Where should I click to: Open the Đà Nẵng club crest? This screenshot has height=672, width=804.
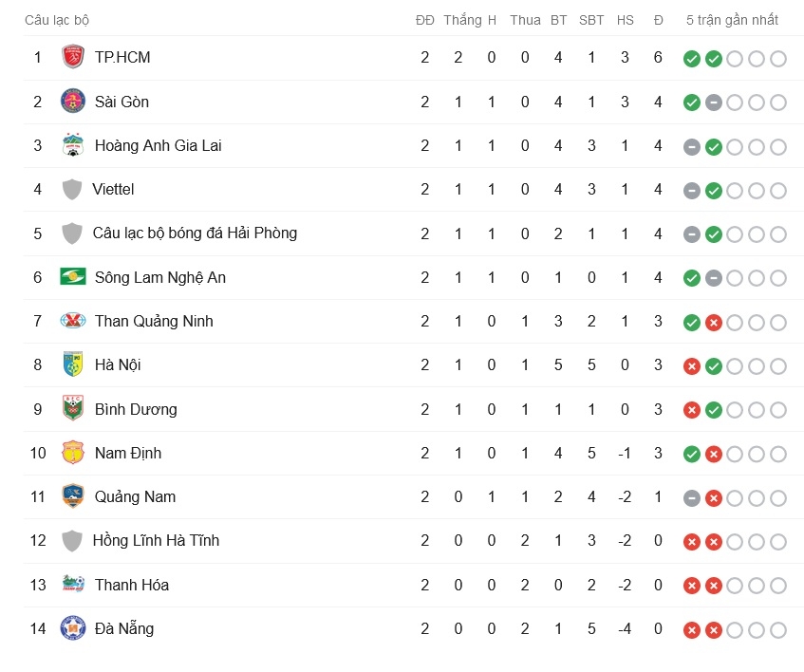coord(73,628)
